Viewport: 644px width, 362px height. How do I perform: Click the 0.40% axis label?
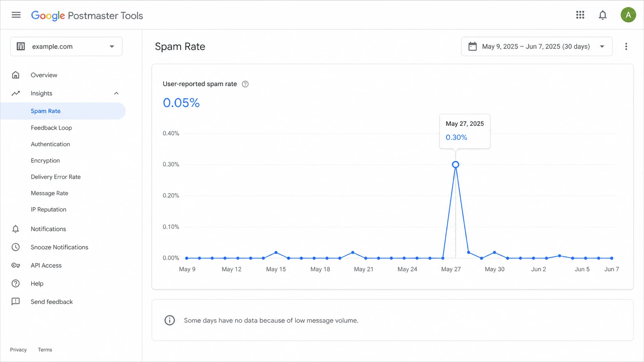tap(171, 133)
